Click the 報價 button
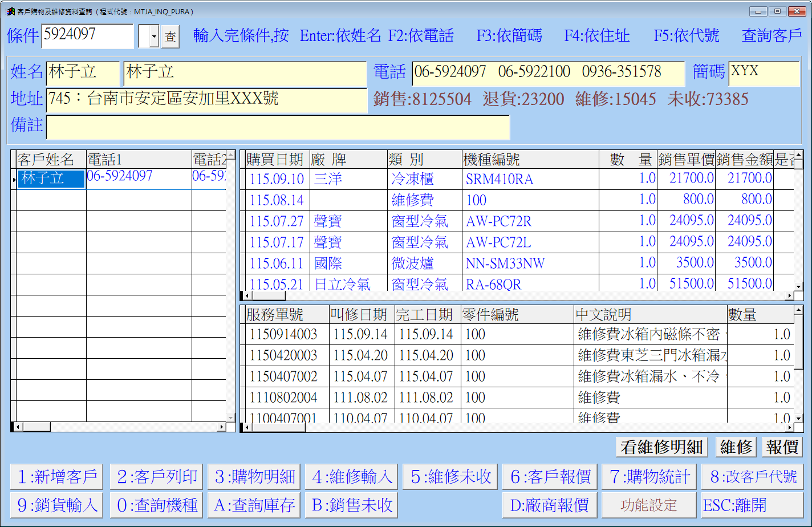The width and height of the screenshot is (812, 527). [x=782, y=447]
